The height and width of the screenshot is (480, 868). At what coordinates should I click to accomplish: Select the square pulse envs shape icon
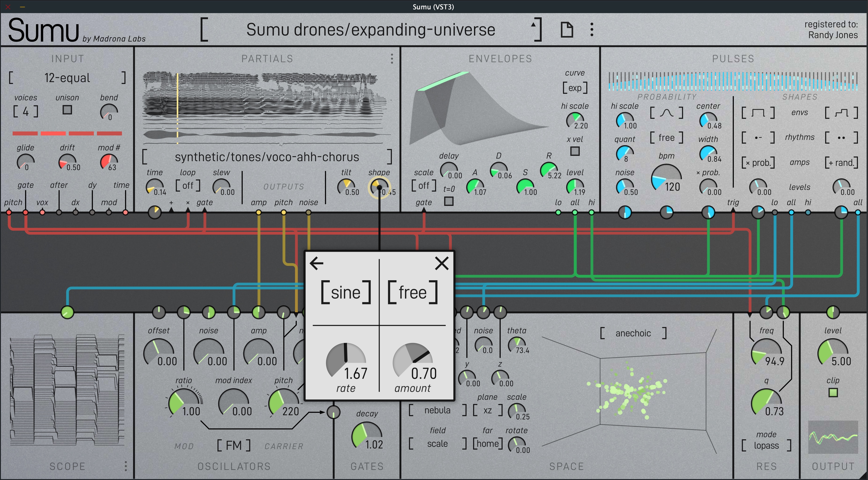pyautogui.click(x=758, y=113)
